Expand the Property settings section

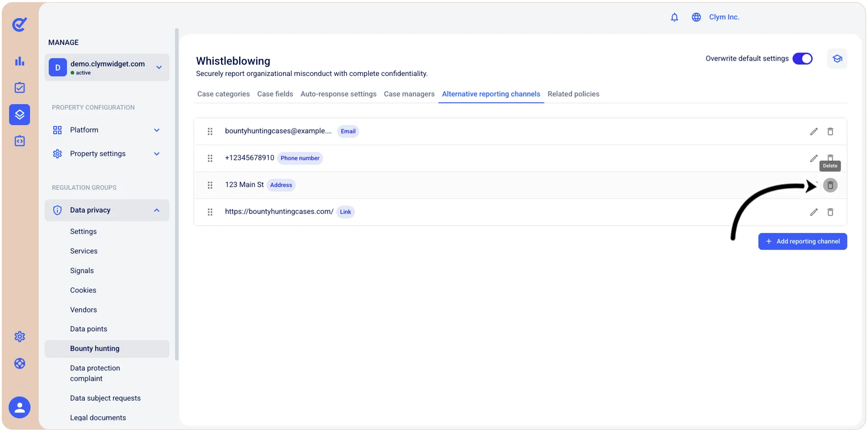click(107, 154)
